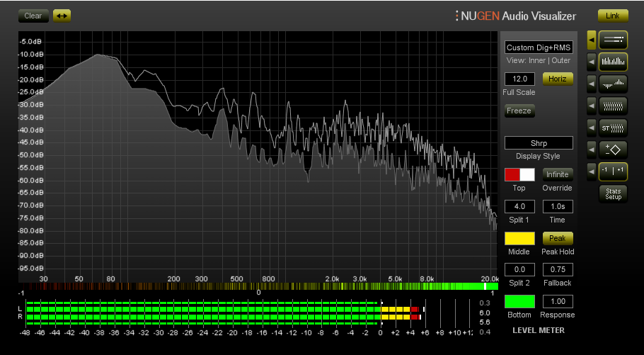The width and height of the screenshot is (644, 355).
Task: Click the LEVEL METER panel title
Action: point(539,330)
